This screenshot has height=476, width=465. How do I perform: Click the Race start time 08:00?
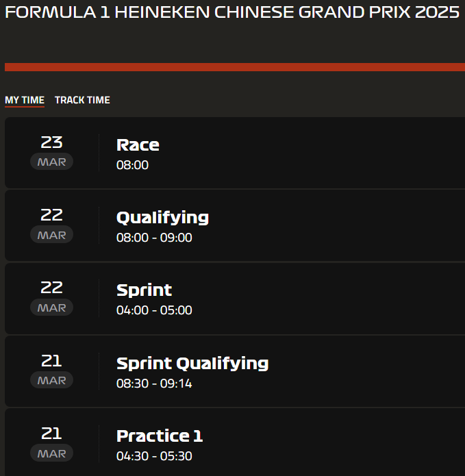click(x=132, y=165)
